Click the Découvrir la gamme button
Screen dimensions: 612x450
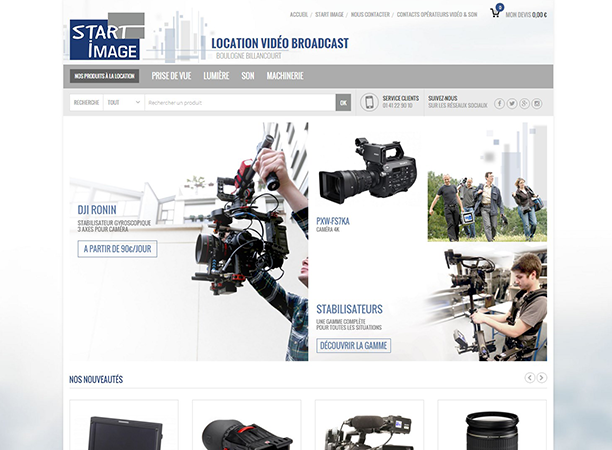click(x=354, y=345)
